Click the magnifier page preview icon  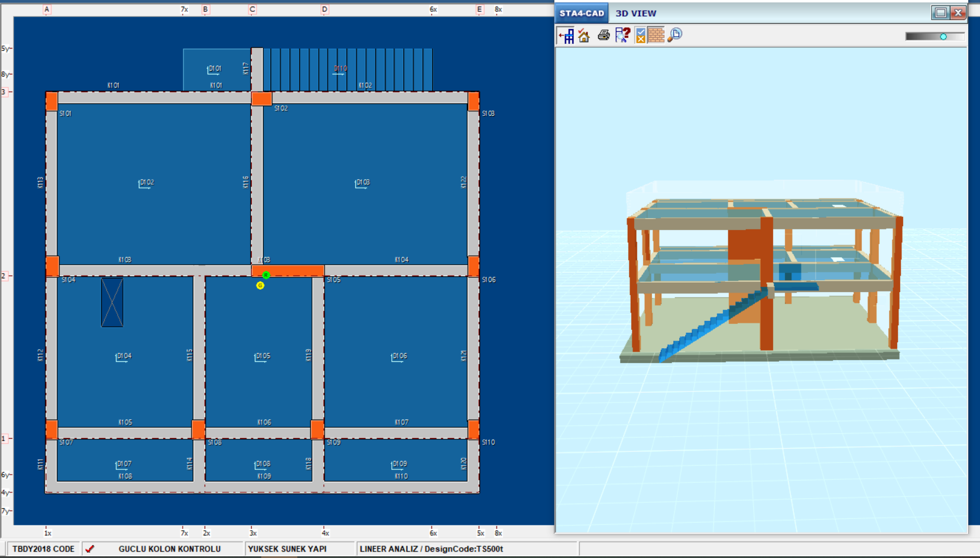click(675, 35)
